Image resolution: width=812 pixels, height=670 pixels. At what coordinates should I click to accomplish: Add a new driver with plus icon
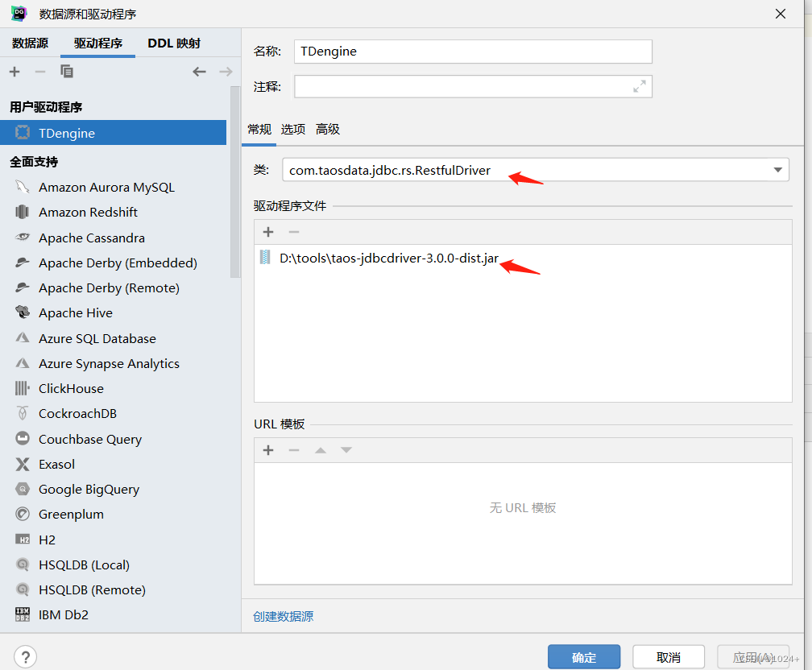tap(14, 72)
